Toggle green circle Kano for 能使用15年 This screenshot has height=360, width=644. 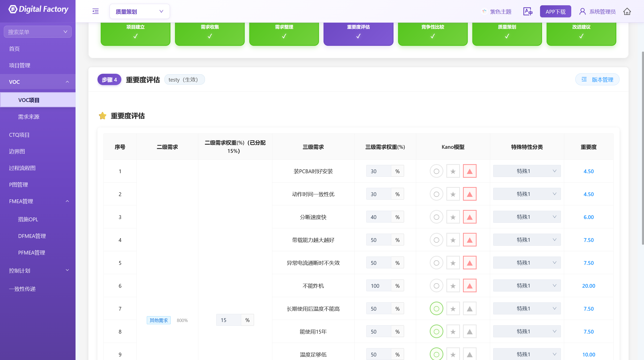coord(436,332)
